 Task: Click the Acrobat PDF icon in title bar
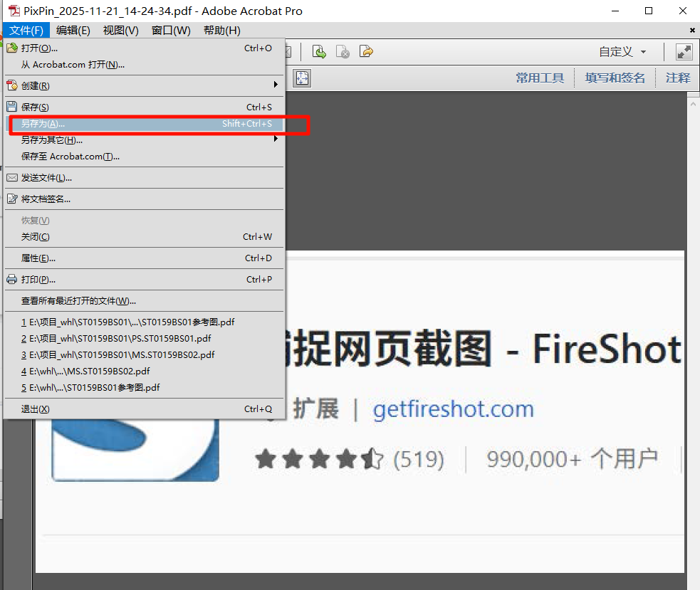pos(14,11)
